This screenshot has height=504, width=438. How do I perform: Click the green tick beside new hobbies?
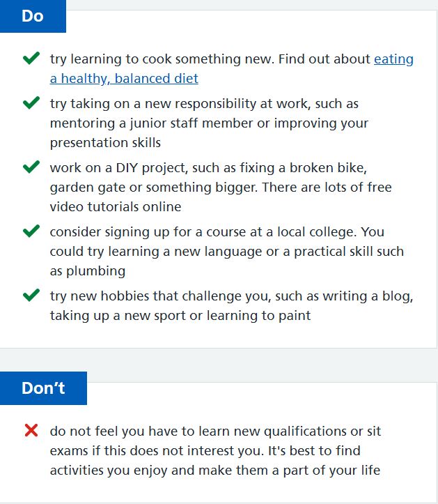click(31, 295)
